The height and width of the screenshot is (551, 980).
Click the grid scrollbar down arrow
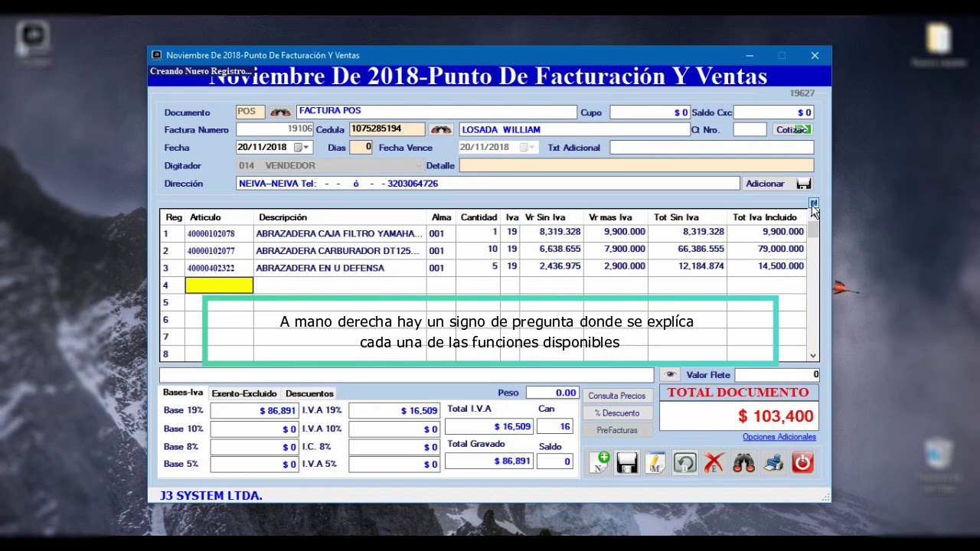pyautogui.click(x=813, y=356)
